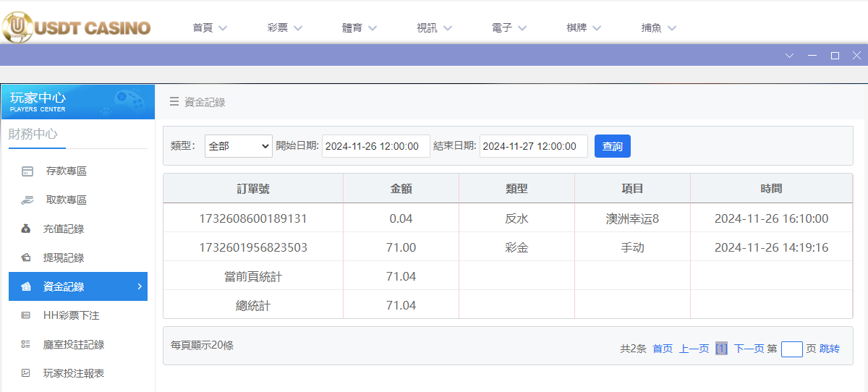Expand the 彩票 lottery menu
This screenshot has height=392, width=868.
point(284,28)
